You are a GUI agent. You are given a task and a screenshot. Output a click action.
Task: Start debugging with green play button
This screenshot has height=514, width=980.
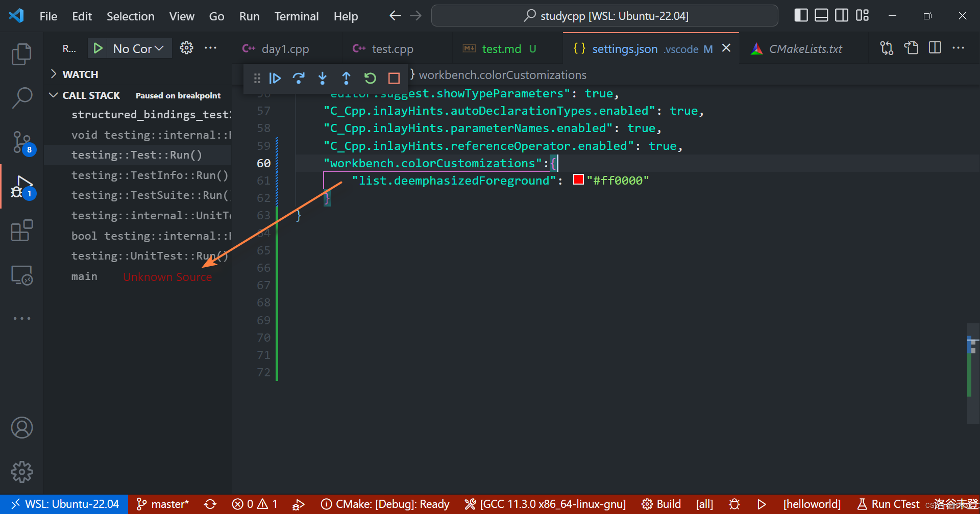tap(97, 48)
